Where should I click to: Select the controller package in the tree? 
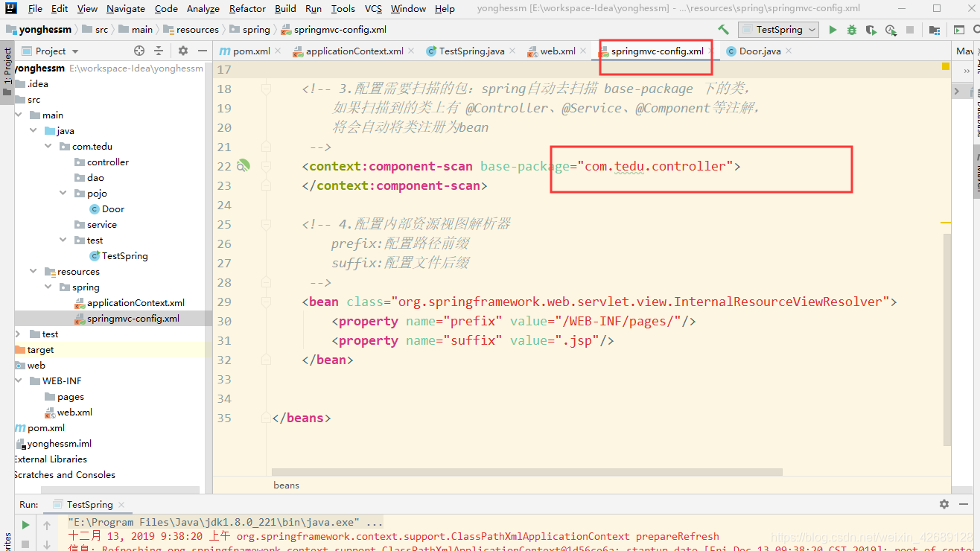point(102,162)
